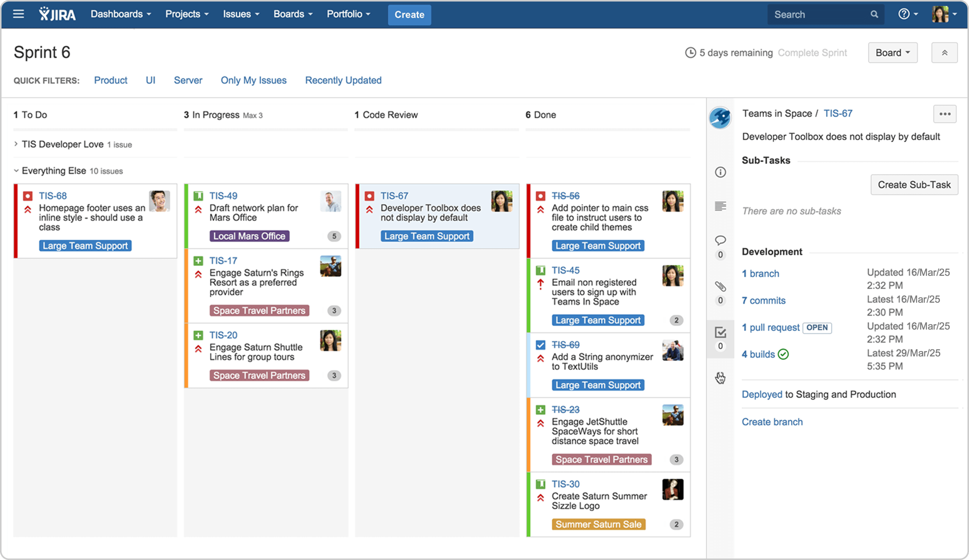Image resolution: width=969 pixels, height=560 pixels.
Task: Open the Board view dropdown
Action: click(x=892, y=53)
